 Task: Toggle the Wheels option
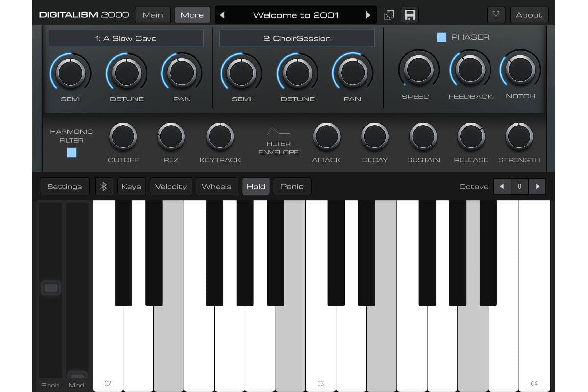tap(217, 186)
